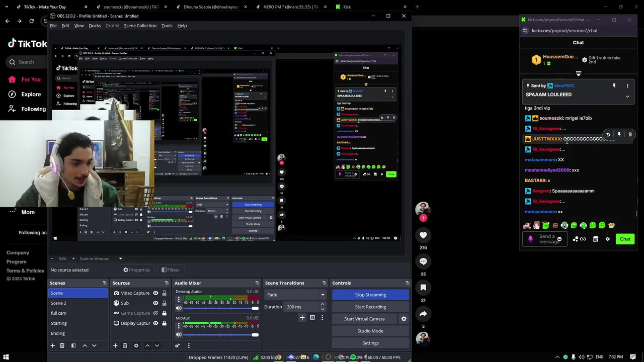Increase transition duration with up arrow
This screenshot has width=644, height=362.
323,305
